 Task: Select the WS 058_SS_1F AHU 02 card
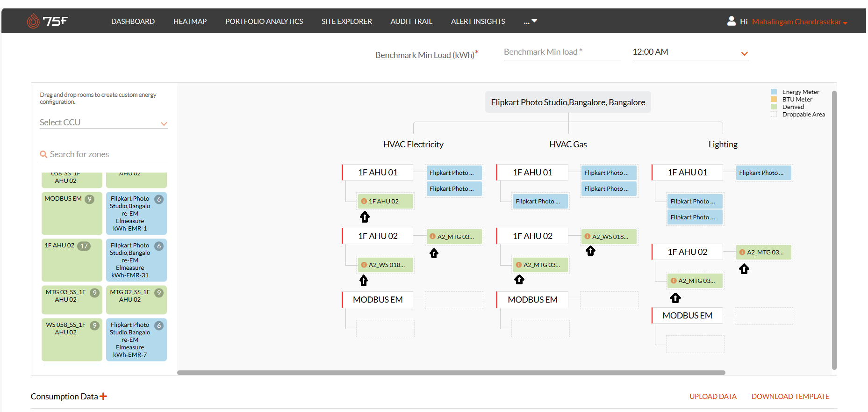pos(72,340)
